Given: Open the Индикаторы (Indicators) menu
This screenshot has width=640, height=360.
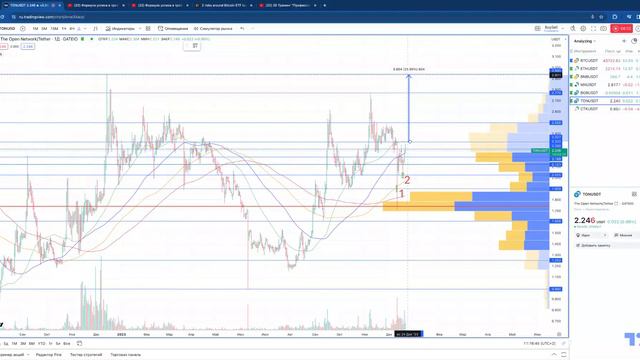Looking at the screenshot, I should 120,29.
